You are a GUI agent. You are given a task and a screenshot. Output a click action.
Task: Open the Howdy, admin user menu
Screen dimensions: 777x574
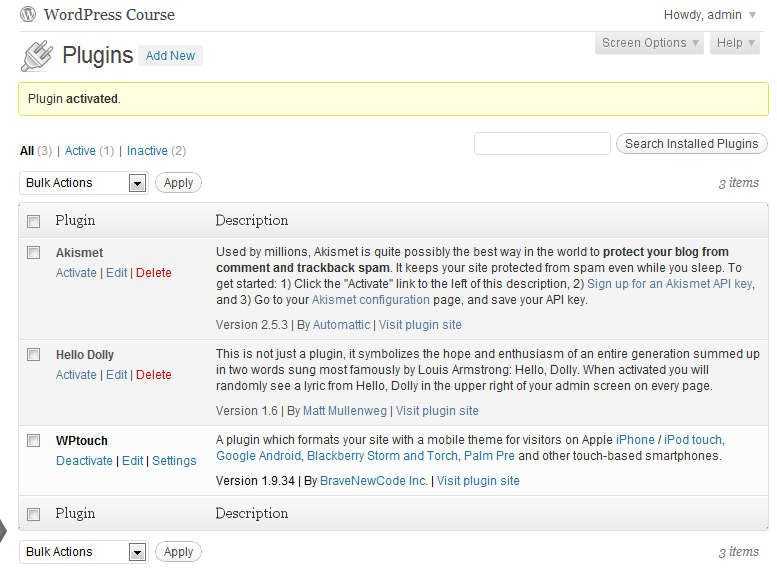710,15
